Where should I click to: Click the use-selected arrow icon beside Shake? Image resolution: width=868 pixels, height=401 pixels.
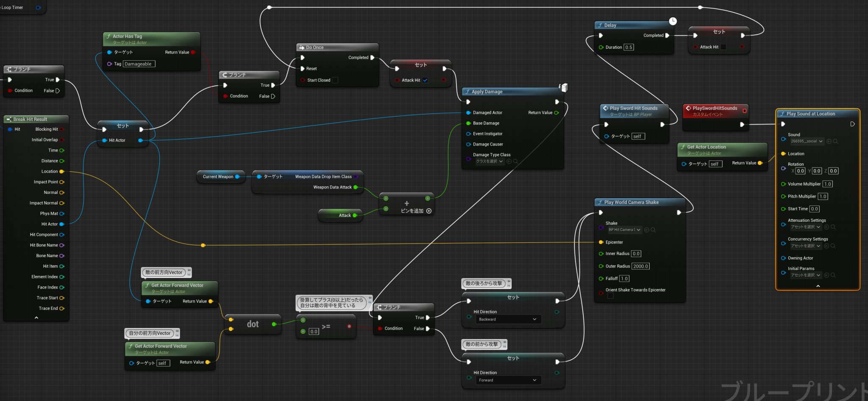click(647, 230)
